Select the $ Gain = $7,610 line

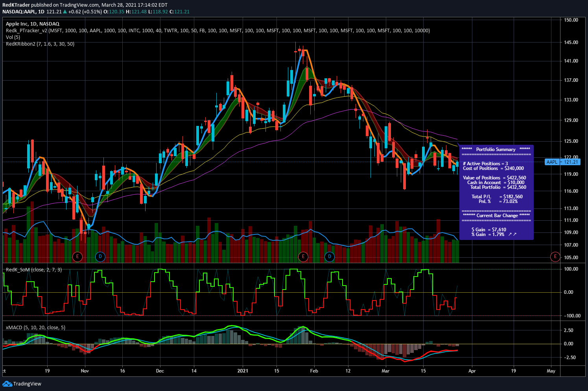click(x=489, y=230)
